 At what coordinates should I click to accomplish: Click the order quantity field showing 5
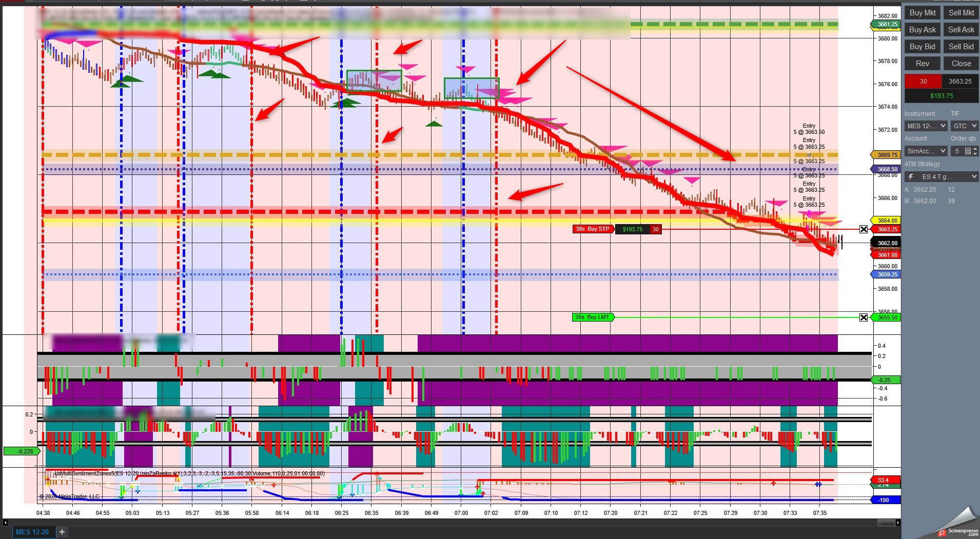pos(957,151)
